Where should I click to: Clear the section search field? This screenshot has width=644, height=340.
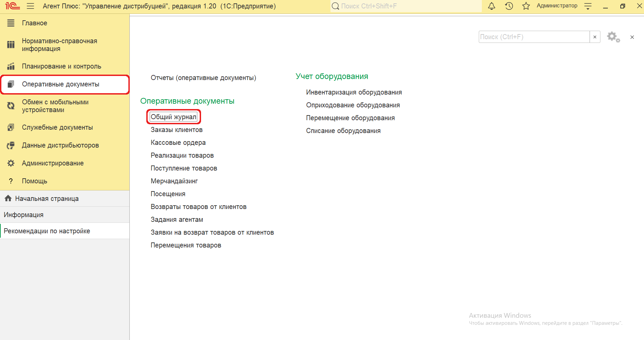pos(595,37)
